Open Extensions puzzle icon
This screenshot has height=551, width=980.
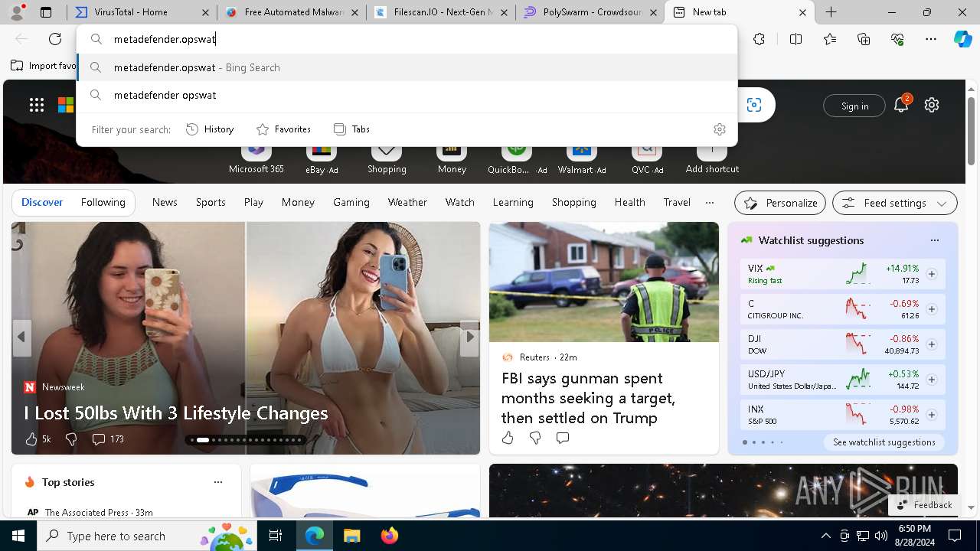(x=759, y=39)
